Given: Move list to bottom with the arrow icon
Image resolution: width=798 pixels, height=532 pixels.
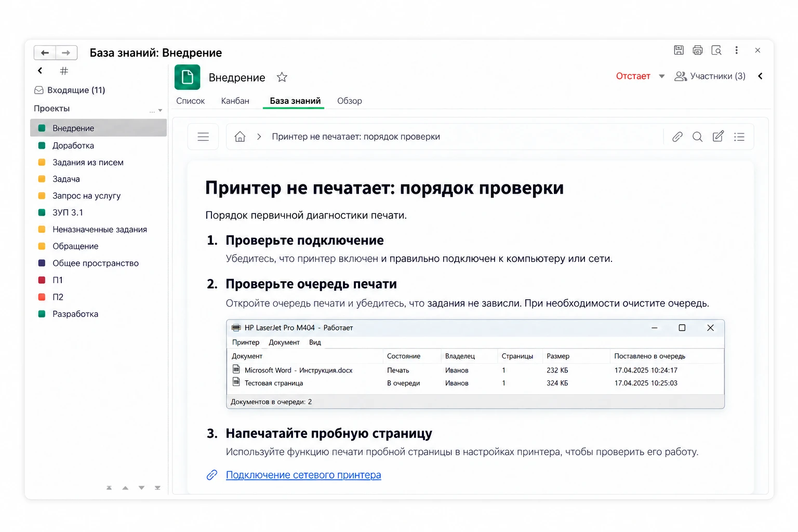Looking at the screenshot, I should click(157, 488).
